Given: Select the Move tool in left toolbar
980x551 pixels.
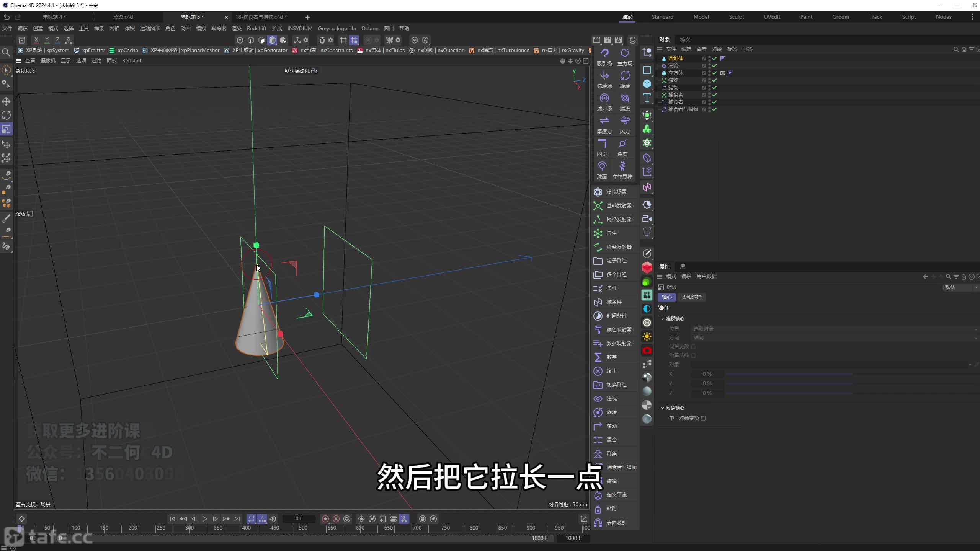Looking at the screenshot, I should (x=6, y=101).
